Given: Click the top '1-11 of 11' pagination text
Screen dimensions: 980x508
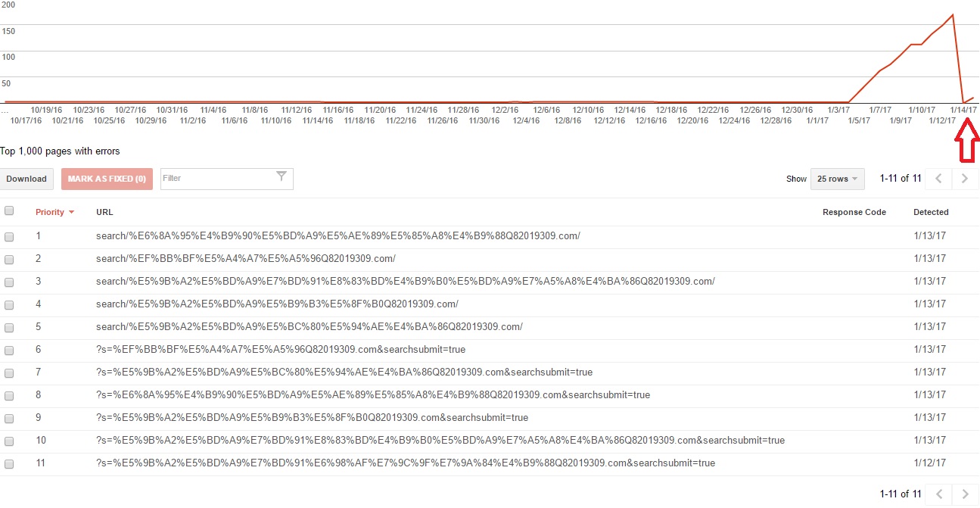Looking at the screenshot, I should (x=901, y=179).
